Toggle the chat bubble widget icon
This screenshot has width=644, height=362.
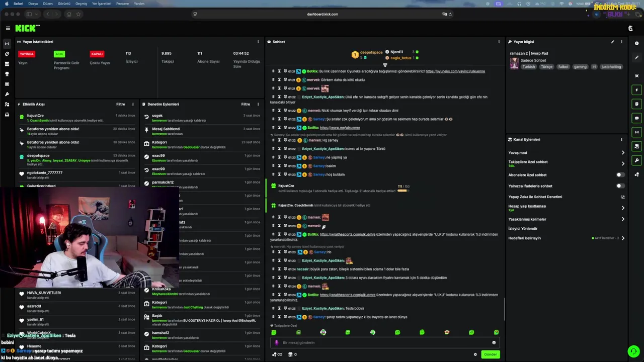pyautogui.click(x=637, y=118)
